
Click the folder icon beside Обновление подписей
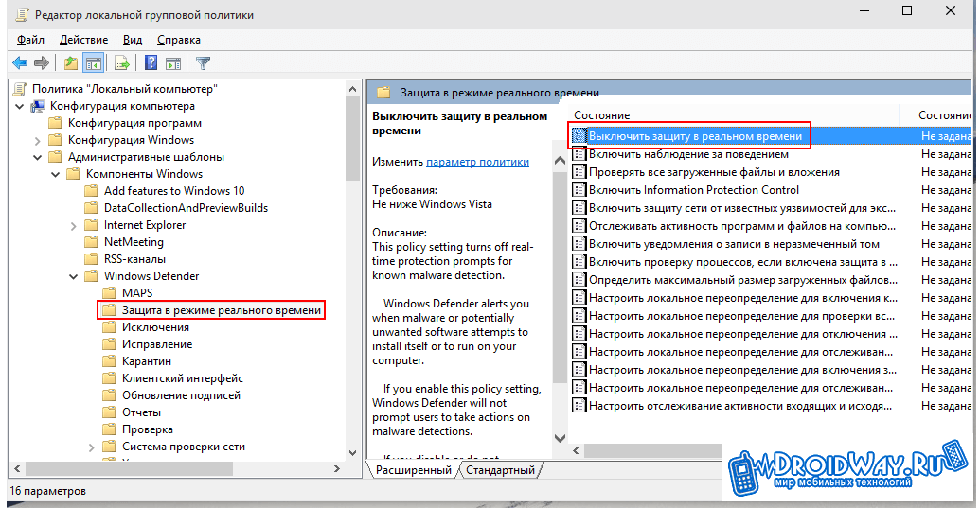110,395
